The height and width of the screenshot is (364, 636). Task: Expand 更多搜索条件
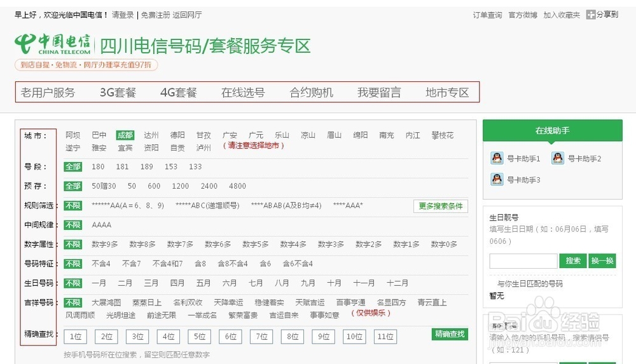click(441, 206)
